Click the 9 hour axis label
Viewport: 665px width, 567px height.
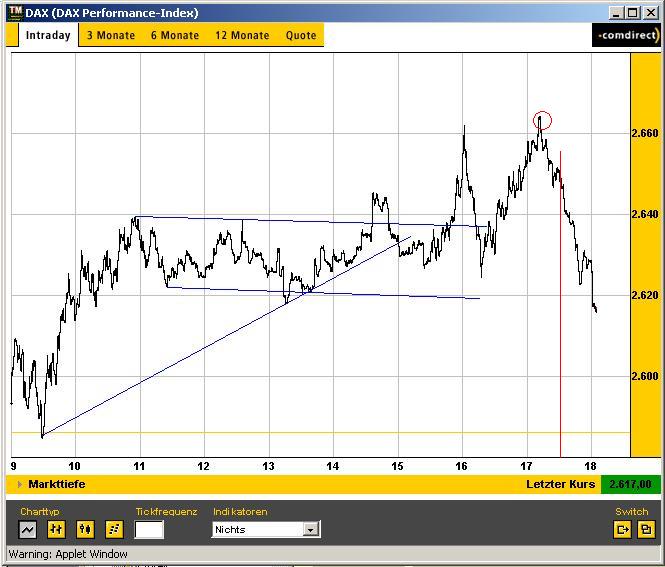[x=14, y=466]
